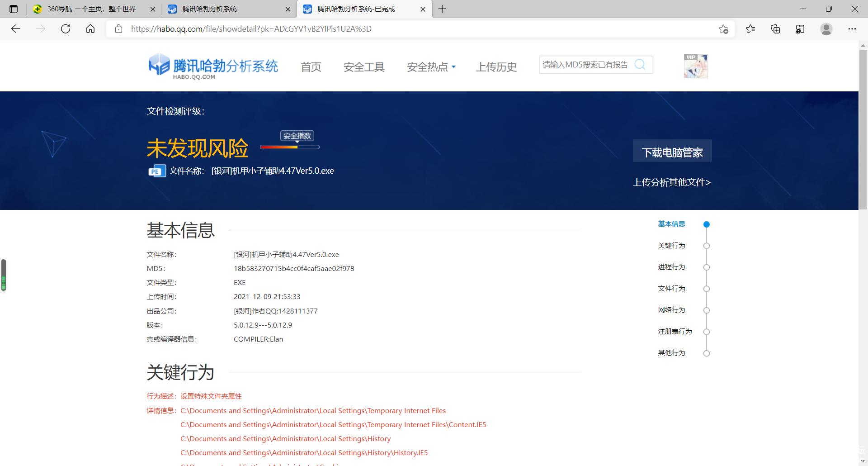Select the 网络行为 timeline dot
The width and height of the screenshot is (868, 466).
tap(707, 310)
